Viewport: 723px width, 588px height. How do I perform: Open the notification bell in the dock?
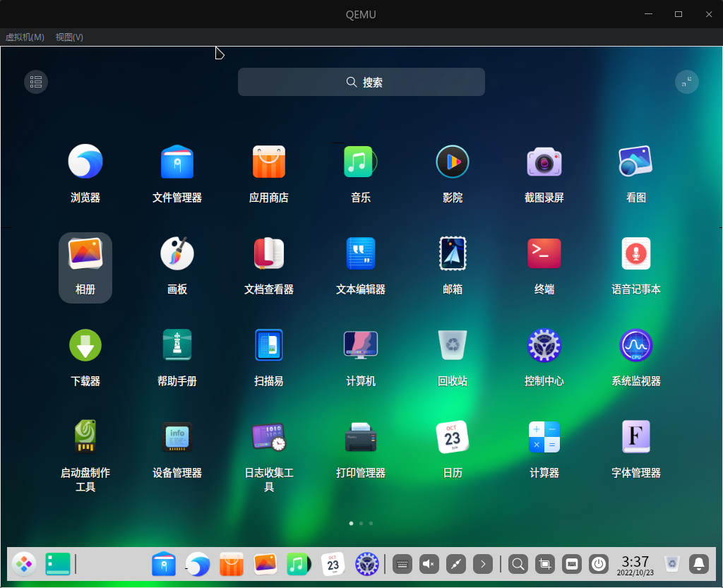click(x=699, y=564)
